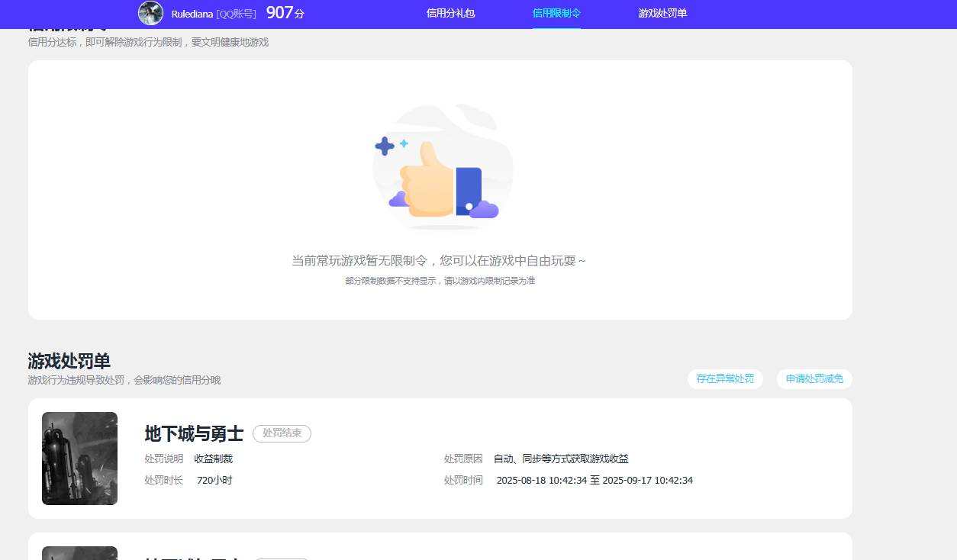Click the 部分限制数据不支持显示 note
Viewport: 957px width, 560px height.
pyautogui.click(x=440, y=281)
